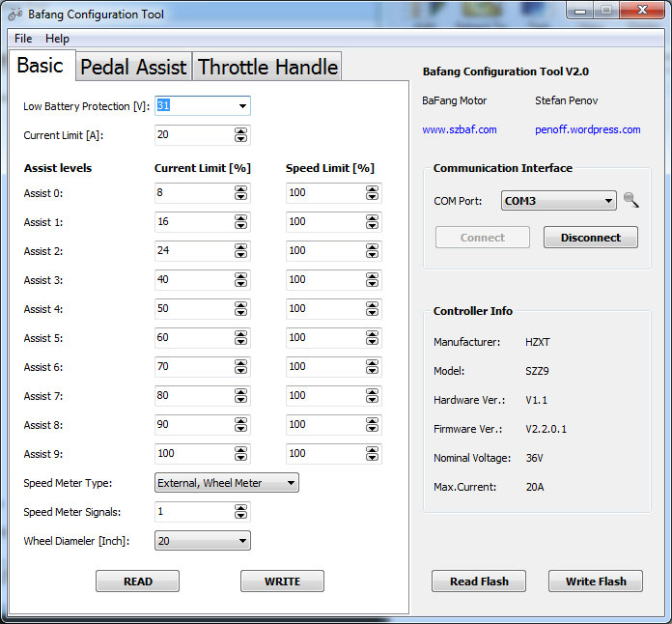
Task: Open the Help menu
Action: tap(57, 39)
